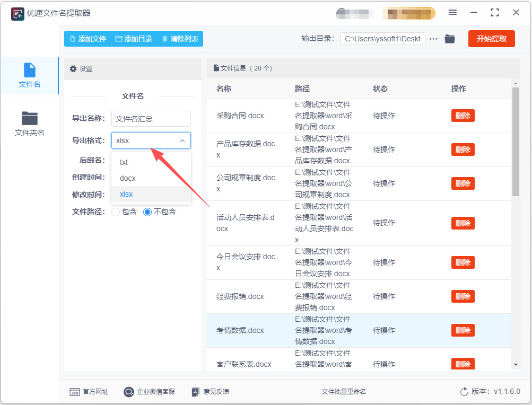Click the 导出名称 input field
Viewport: 532px width, 405px height.
(151, 118)
